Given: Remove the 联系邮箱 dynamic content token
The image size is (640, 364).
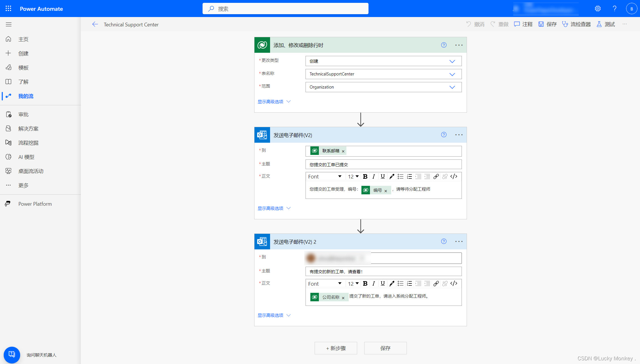Looking at the screenshot, I should pyautogui.click(x=343, y=151).
